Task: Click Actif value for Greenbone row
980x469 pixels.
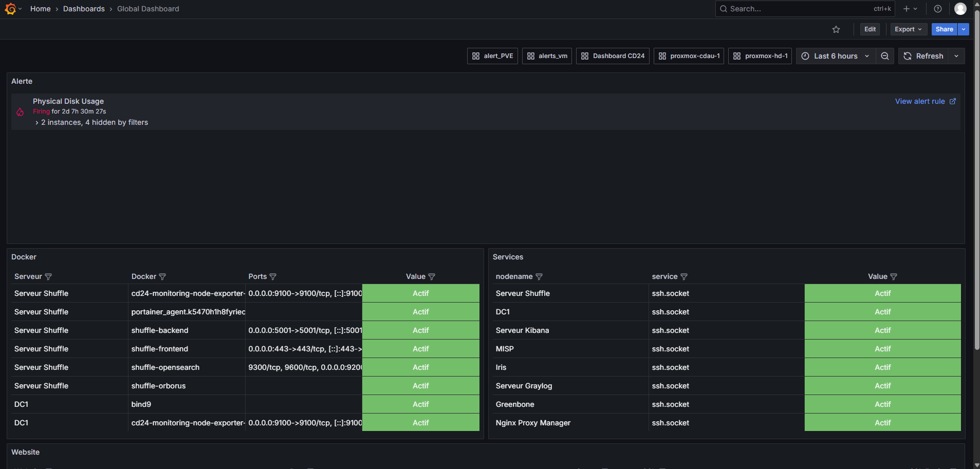Action: coord(883,404)
